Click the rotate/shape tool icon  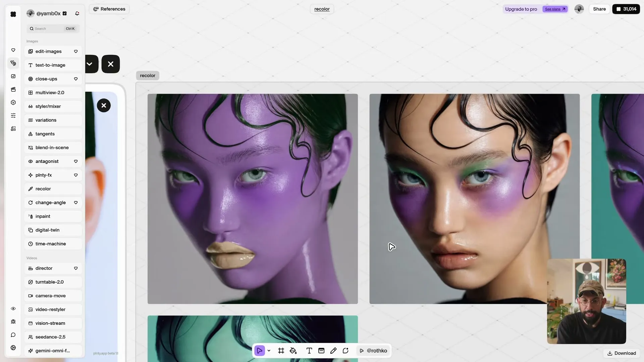tap(345, 351)
